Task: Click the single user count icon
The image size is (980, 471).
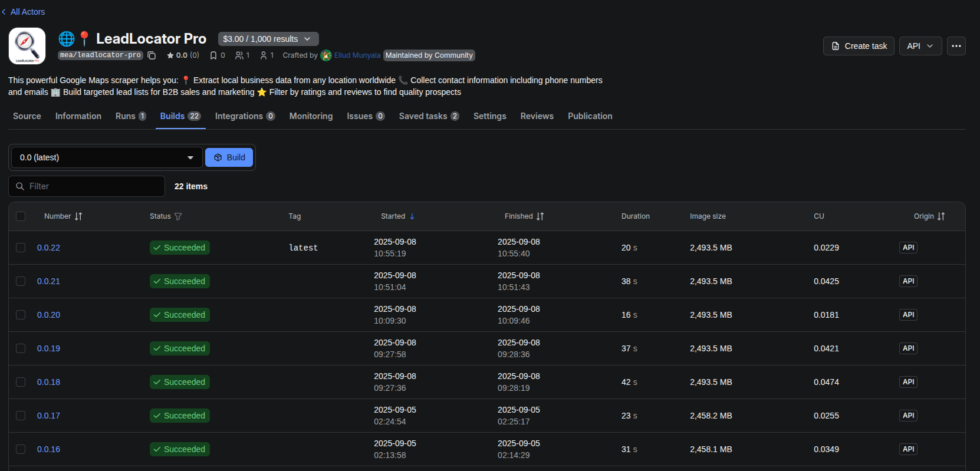Action: tap(264, 55)
